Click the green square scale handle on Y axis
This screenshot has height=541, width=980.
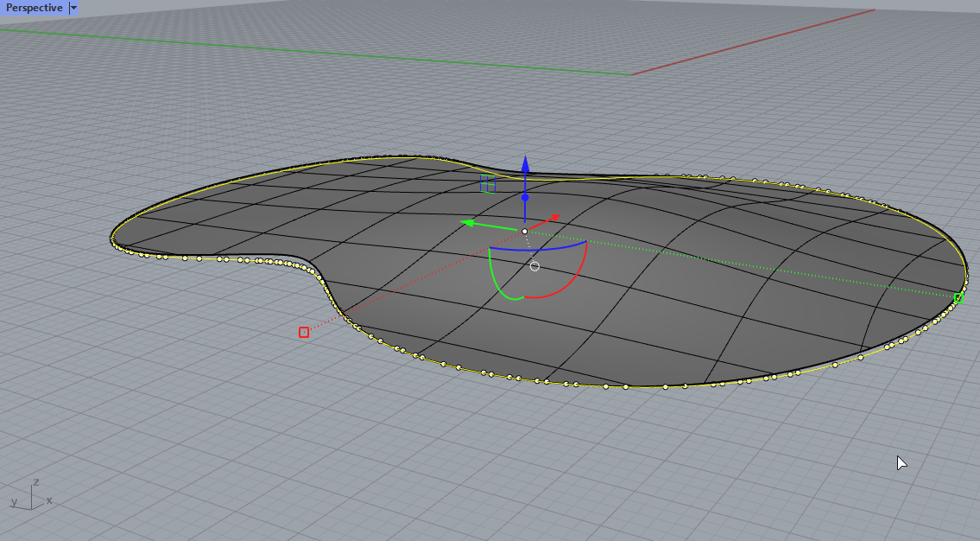click(x=958, y=297)
